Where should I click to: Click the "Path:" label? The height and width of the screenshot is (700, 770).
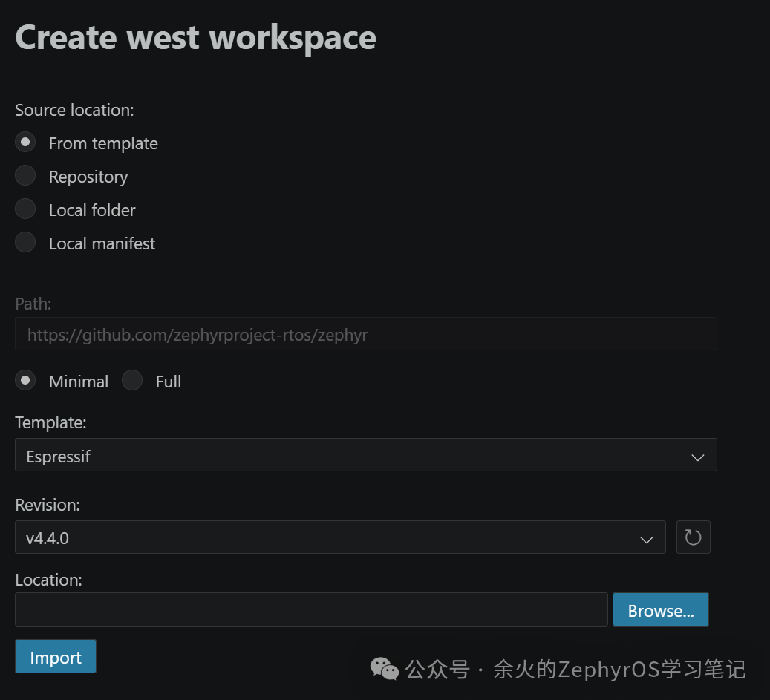pyautogui.click(x=33, y=304)
